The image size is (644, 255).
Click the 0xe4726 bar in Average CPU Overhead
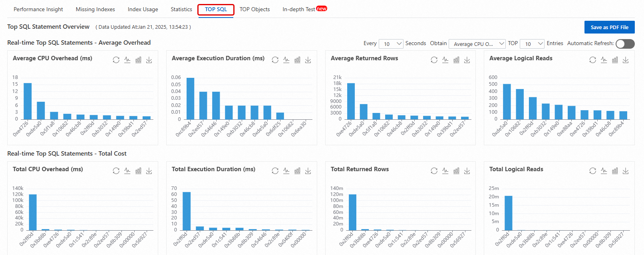pos(28,101)
